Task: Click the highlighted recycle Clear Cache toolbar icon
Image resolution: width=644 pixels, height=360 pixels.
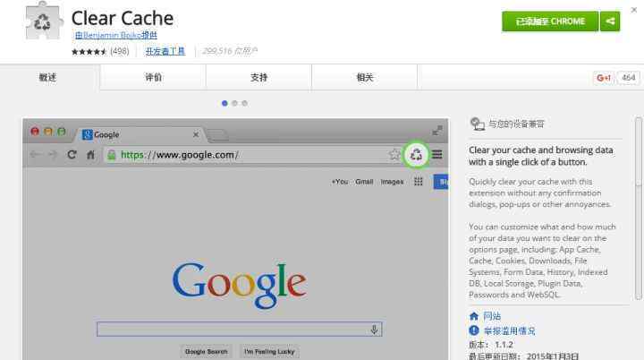Action: [x=416, y=155]
